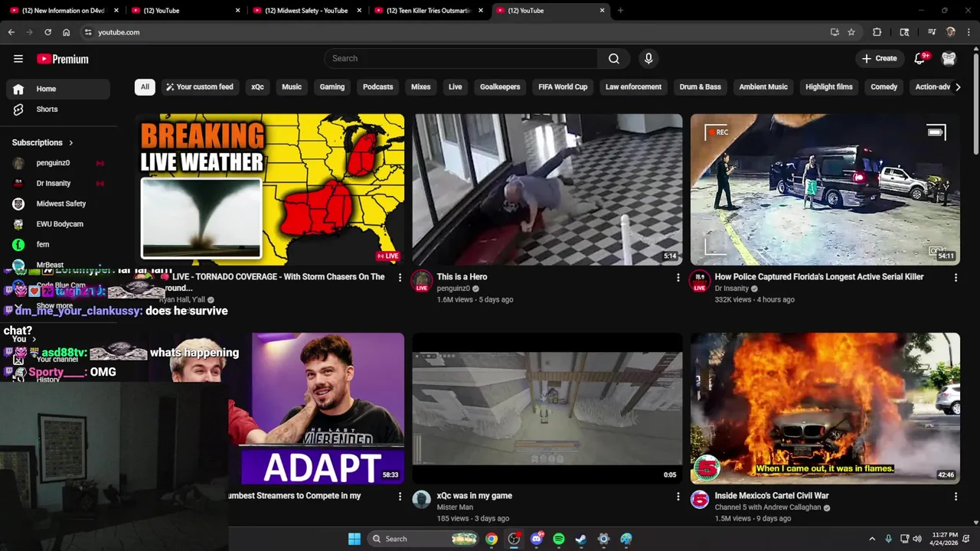Switch to the 'Teen Killer Tries Outsmarting' tab
Viewport: 980px width, 551px height.
click(429, 11)
